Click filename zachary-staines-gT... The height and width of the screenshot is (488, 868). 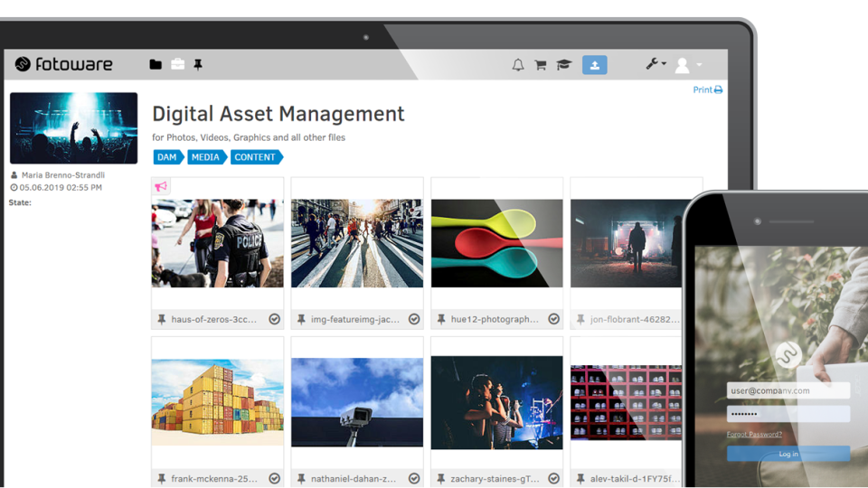(495, 479)
